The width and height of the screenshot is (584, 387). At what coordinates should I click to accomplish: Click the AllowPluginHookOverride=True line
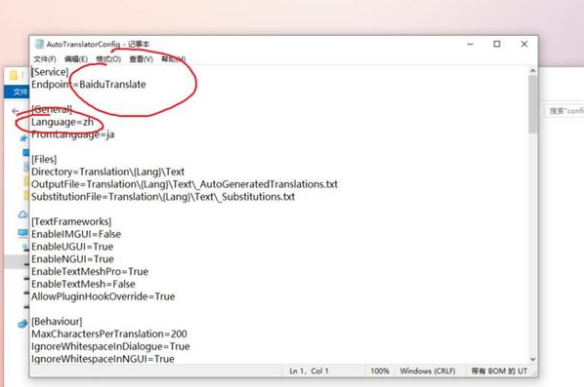coord(103,296)
